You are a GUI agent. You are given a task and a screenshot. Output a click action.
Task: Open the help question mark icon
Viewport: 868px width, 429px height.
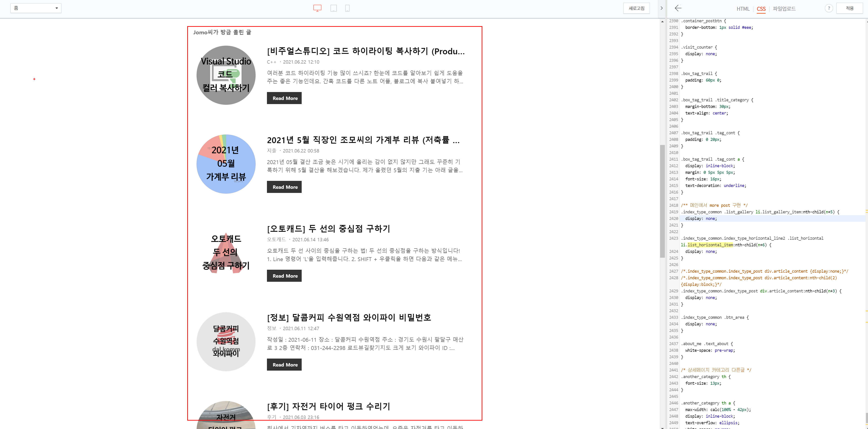829,8
